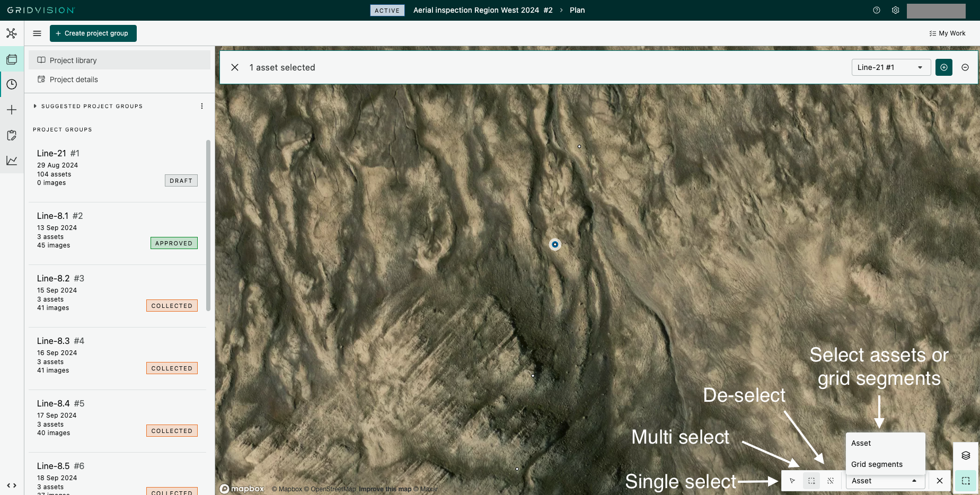Open Project details menu item
The height and width of the screenshot is (495, 980).
(x=74, y=79)
